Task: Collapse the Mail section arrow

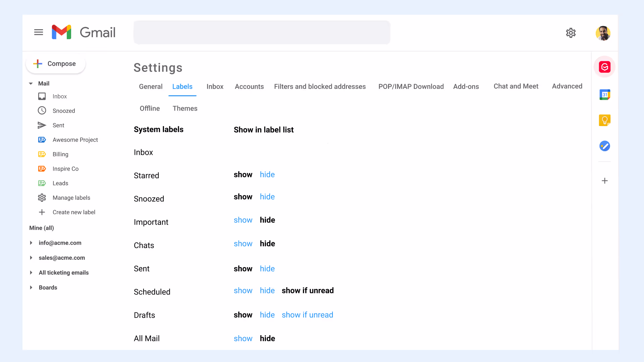Action: [31, 83]
